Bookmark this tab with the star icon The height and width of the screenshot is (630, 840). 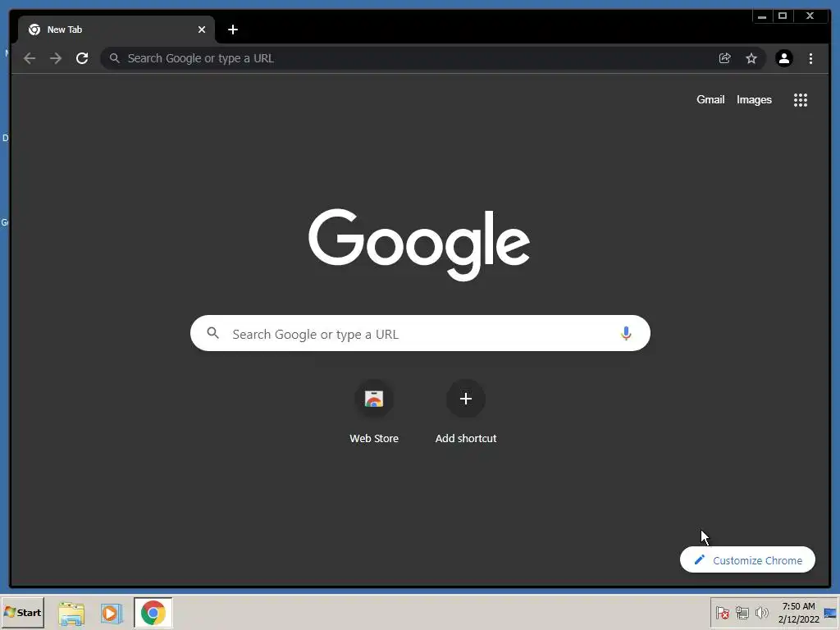(x=751, y=58)
